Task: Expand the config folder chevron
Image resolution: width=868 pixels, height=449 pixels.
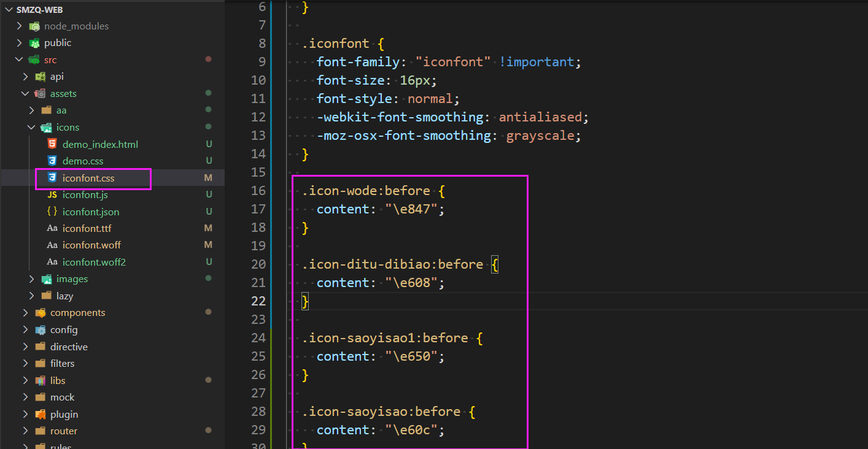Action: pyautogui.click(x=25, y=330)
